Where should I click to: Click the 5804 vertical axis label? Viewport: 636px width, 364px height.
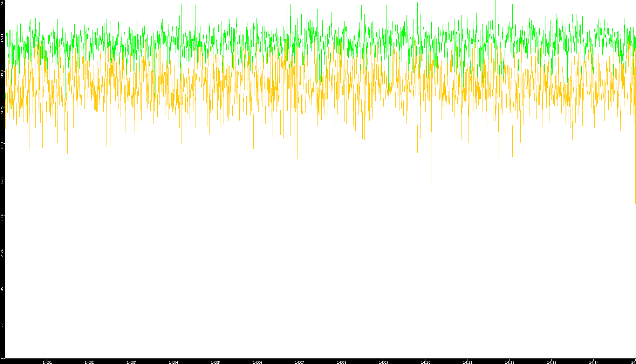coord(2,74)
